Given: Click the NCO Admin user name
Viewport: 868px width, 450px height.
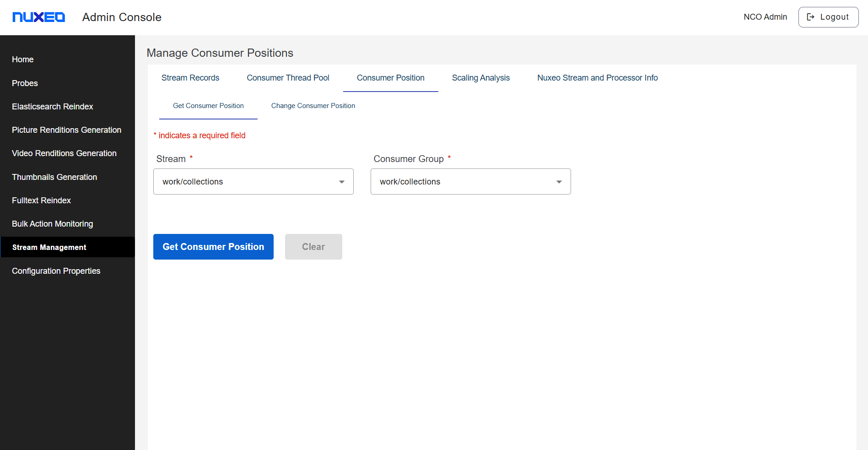Looking at the screenshot, I should (x=765, y=17).
